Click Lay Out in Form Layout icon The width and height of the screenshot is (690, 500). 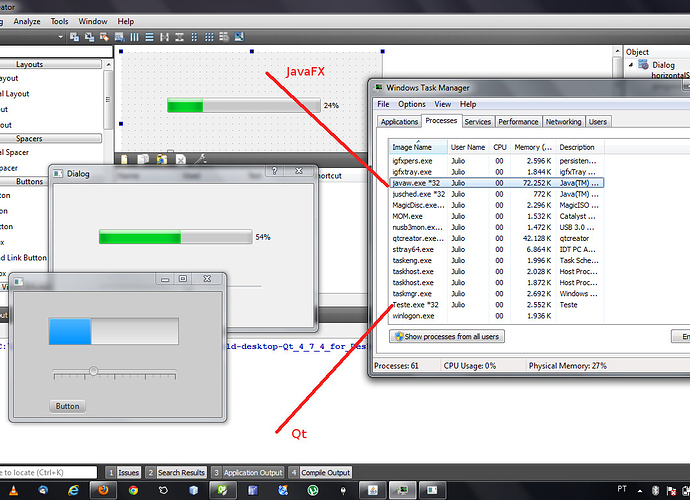(x=194, y=37)
